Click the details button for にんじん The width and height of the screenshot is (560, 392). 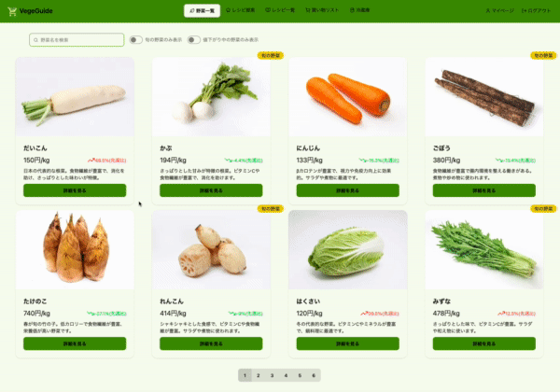347,190
